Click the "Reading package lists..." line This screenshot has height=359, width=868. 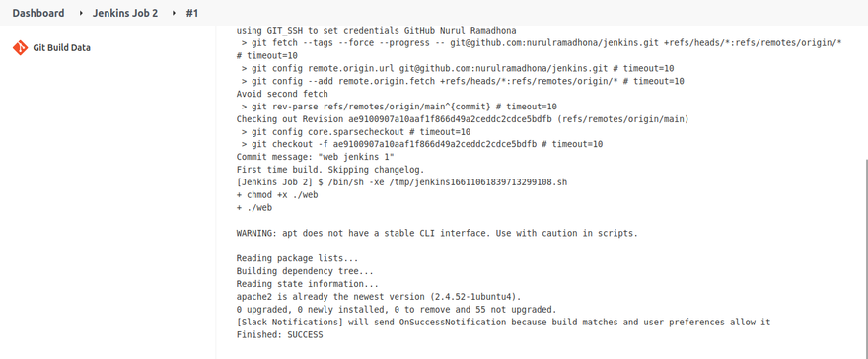pos(297,258)
